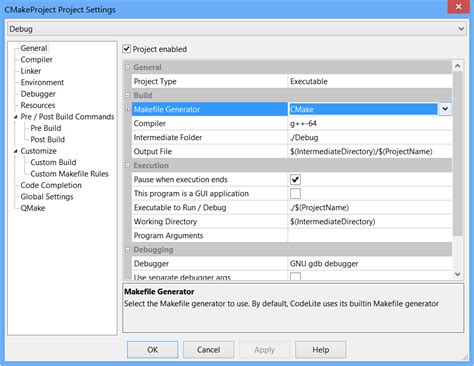Image resolution: width=474 pixels, height=366 pixels.
Task: Click the properties grid vertical scrollbar thumb
Action: pos(458,153)
